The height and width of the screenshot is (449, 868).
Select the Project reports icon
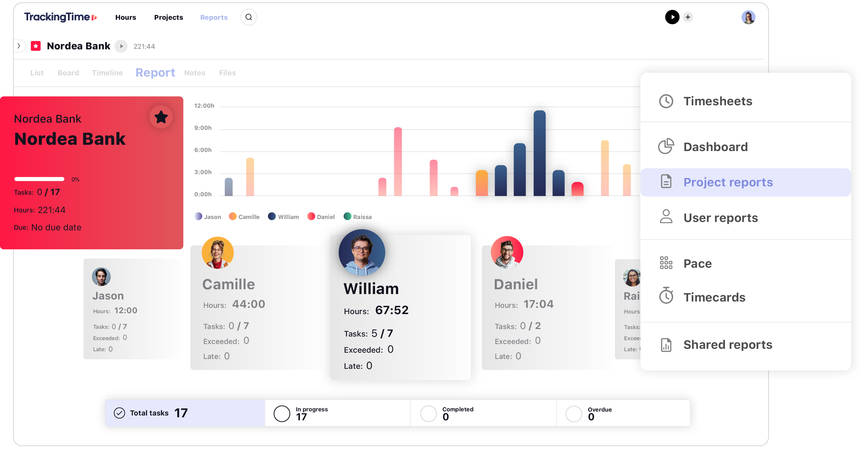(x=666, y=182)
